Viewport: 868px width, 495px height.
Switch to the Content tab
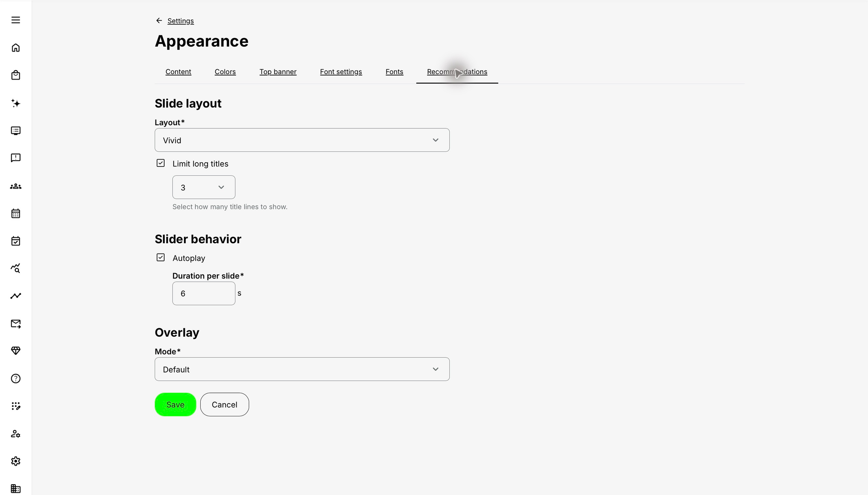(178, 72)
